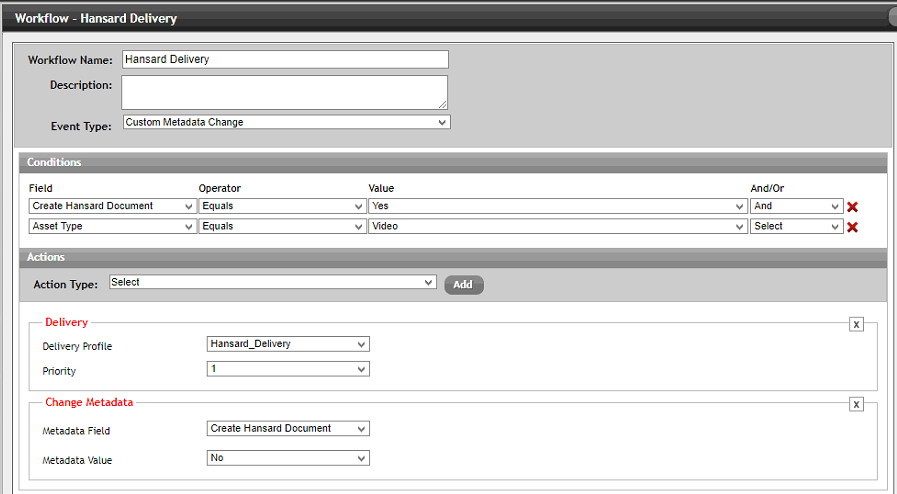This screenshot has width=897, height=494.
Task: Click the Priority label
Action: [59, 371]
